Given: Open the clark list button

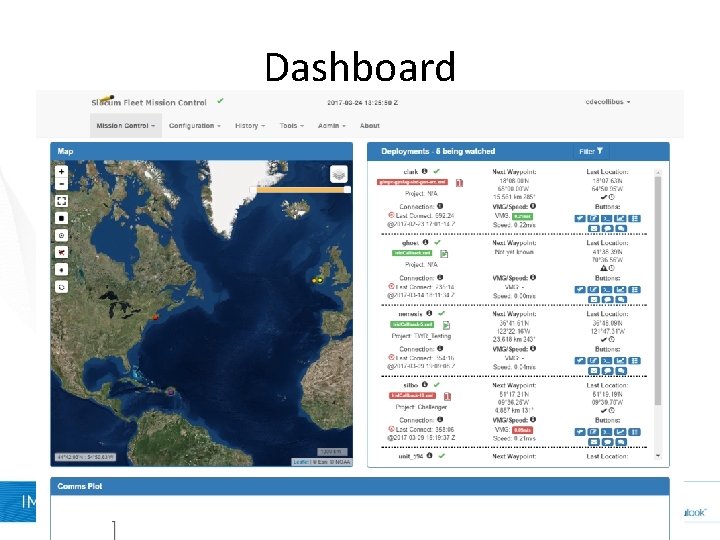Looking at the screenshot, I should coord(634,219).
